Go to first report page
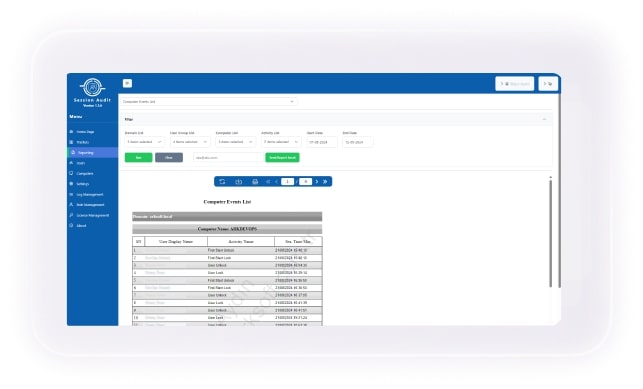 (268, 182)
